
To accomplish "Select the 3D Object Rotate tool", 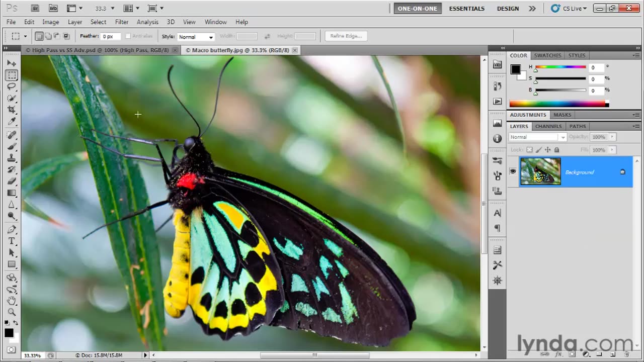I will [12, 278].
